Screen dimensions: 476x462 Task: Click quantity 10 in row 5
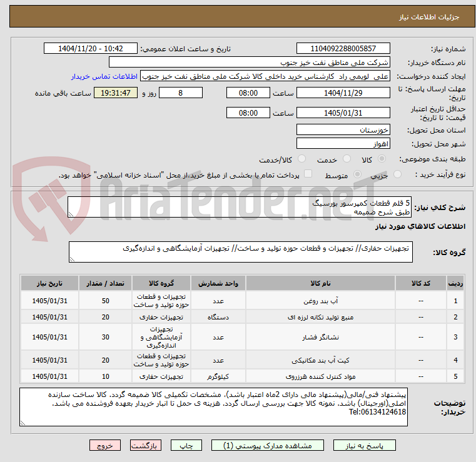pos(105,376)
